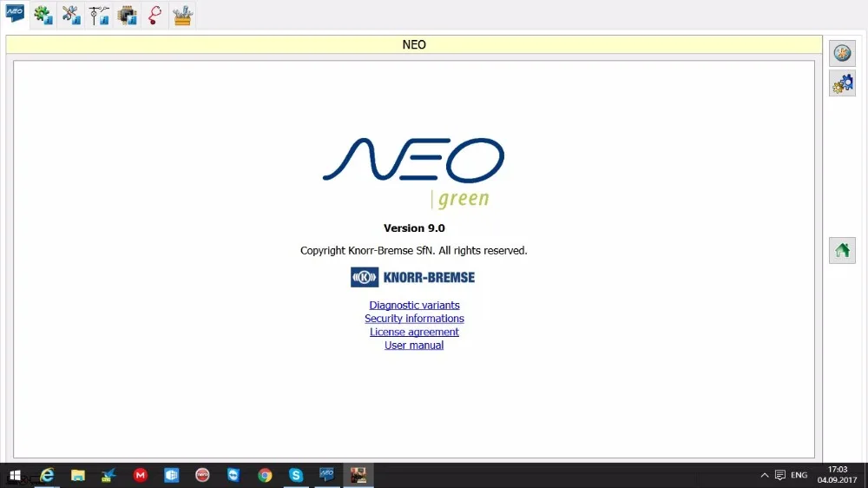Open the blue gears settings icon at right
Viewport: 868px width, 488px height.
pos(842,83)
